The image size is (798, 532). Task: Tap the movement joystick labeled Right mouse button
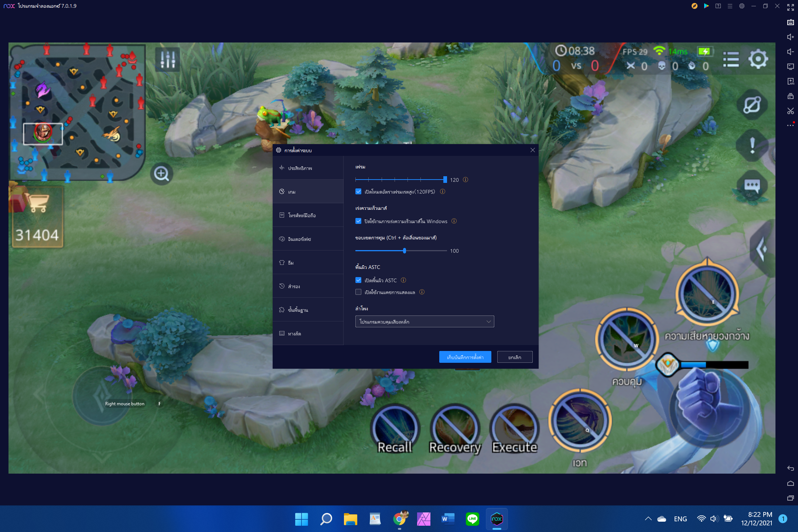point(102,395)
